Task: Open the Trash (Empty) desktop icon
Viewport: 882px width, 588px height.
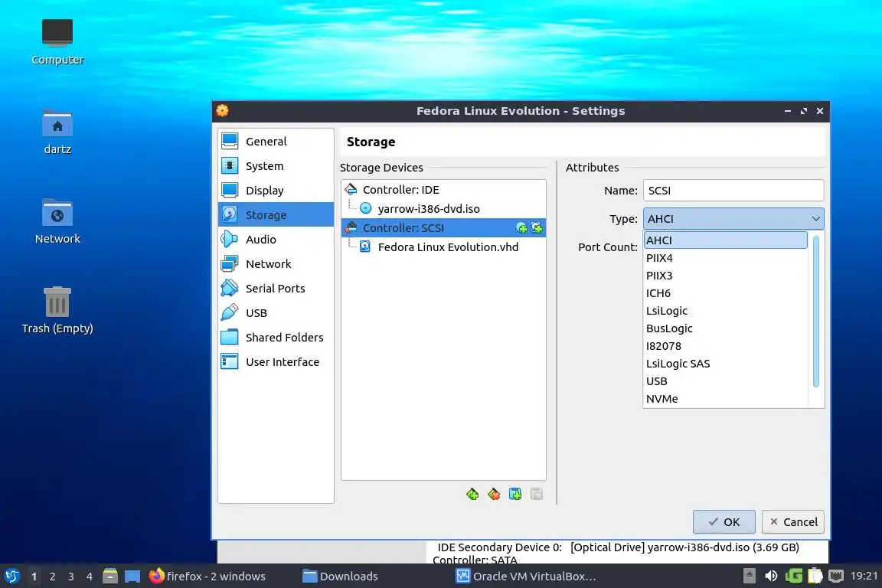Action: point(57,310)
